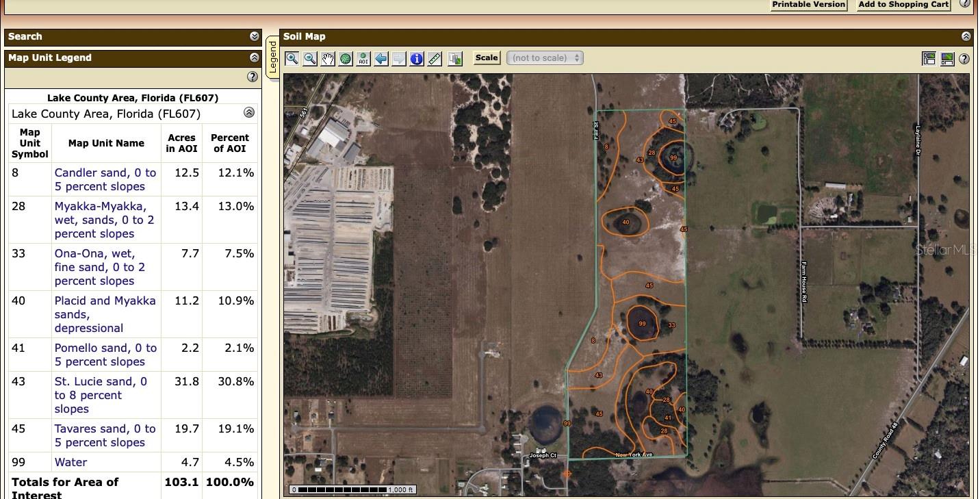Image resolution: width=980 pixels, height=499 pixels.
Task: Toggle the vertical Legend side tab
Action: click(x=272, y=57)
